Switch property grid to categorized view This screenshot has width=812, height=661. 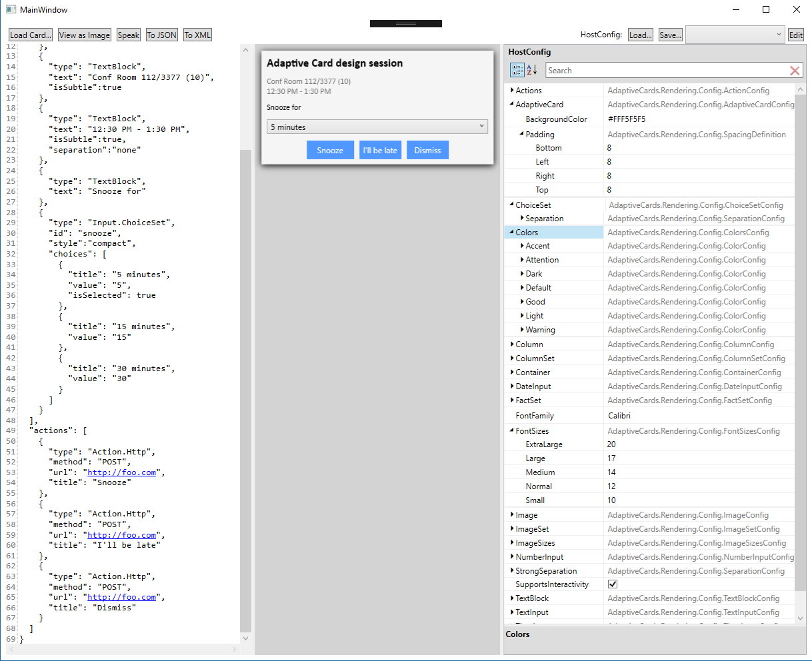click(x=517, y=69)
